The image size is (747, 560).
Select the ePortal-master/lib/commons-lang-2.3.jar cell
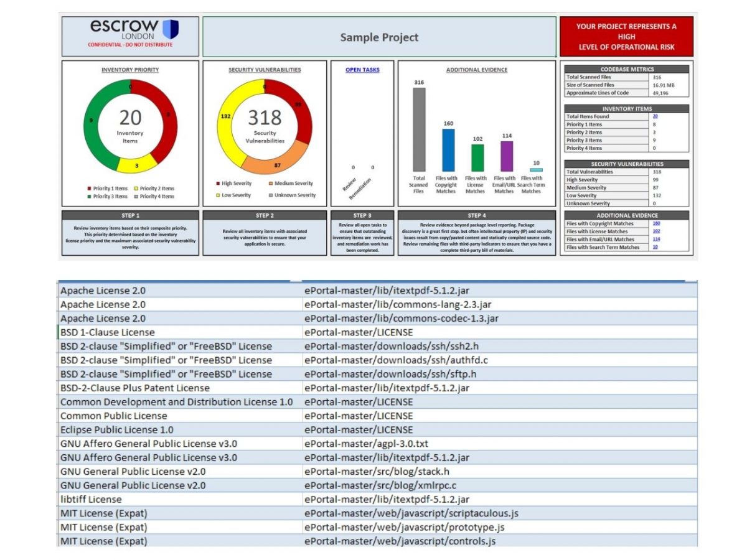pyautogui.click(x=499, y=304)
